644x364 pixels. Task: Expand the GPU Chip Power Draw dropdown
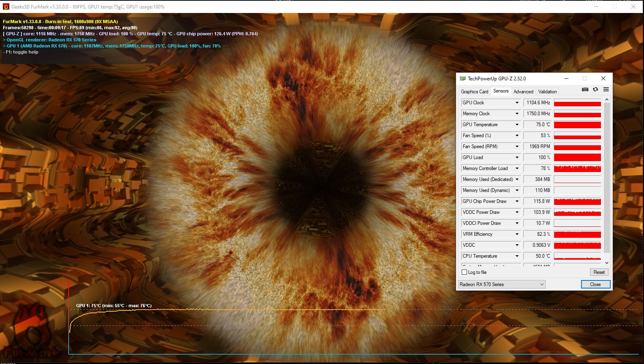(x=517, y=201)
